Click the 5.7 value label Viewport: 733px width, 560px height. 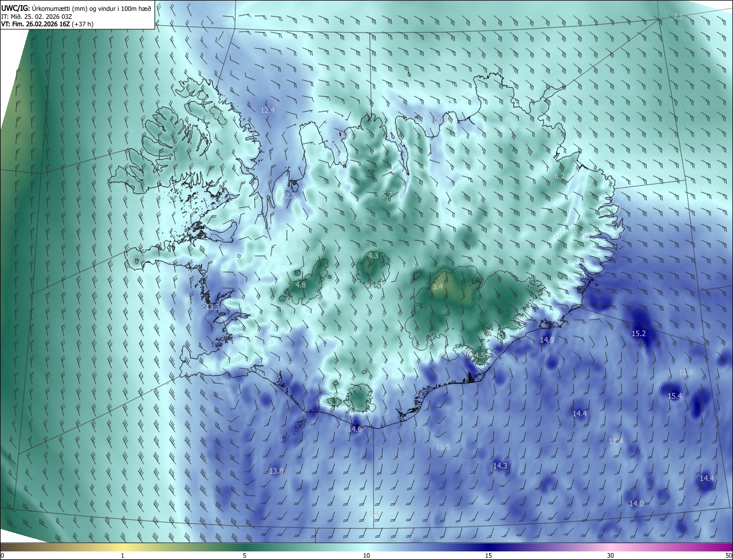tap(387, 195)
